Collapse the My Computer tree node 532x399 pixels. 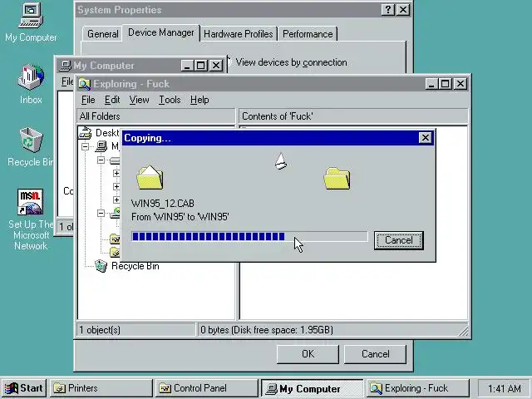85,146
